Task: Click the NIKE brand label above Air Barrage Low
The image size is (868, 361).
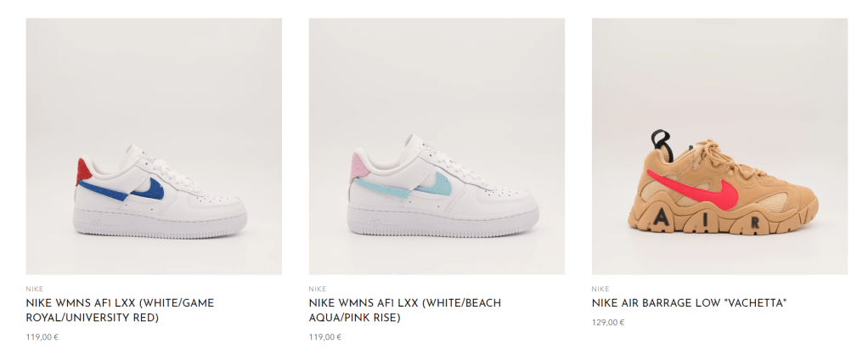Action: click(600, 289)
